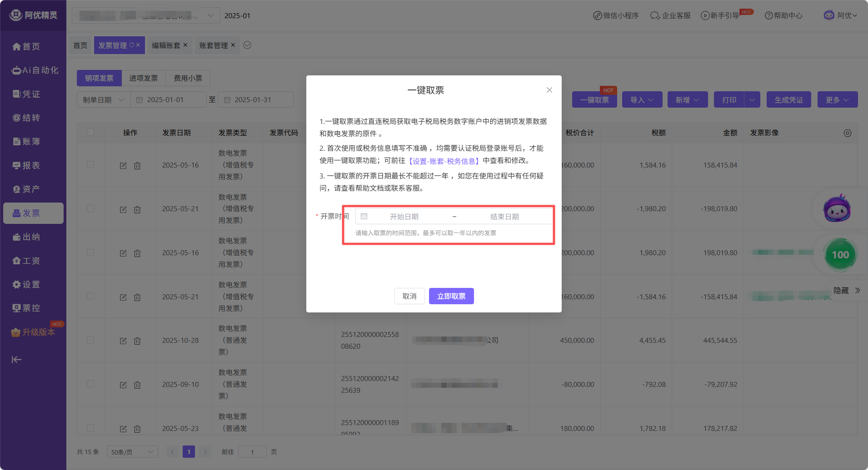Switch to the 进项发票 tab

[x=144, y=78]
